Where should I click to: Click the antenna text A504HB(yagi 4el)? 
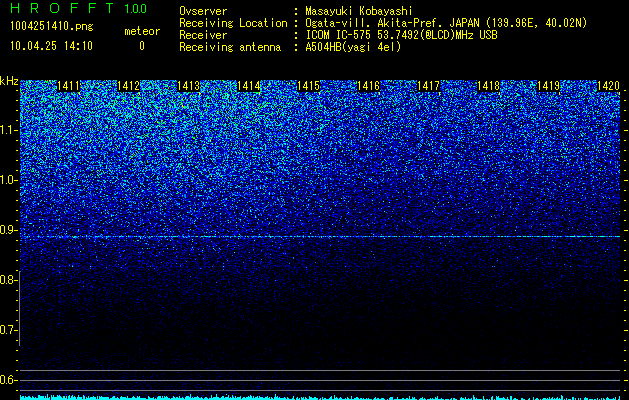353,47
